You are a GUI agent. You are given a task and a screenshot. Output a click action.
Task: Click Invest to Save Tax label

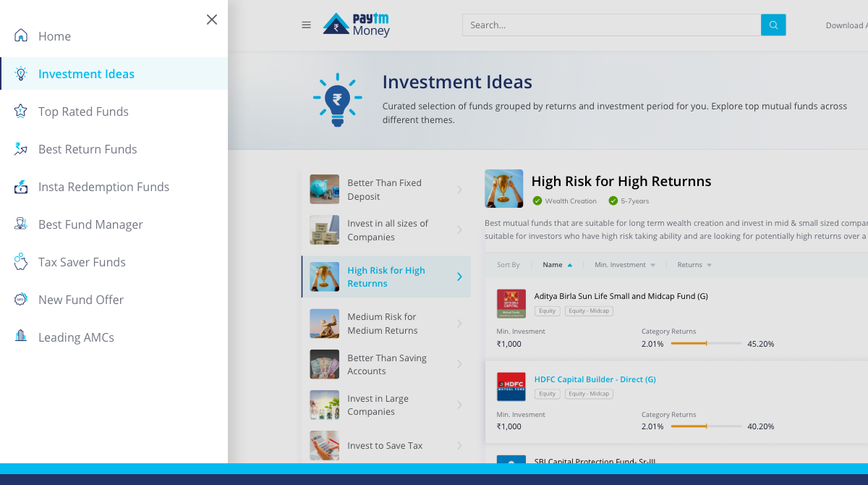coord(385,446)
